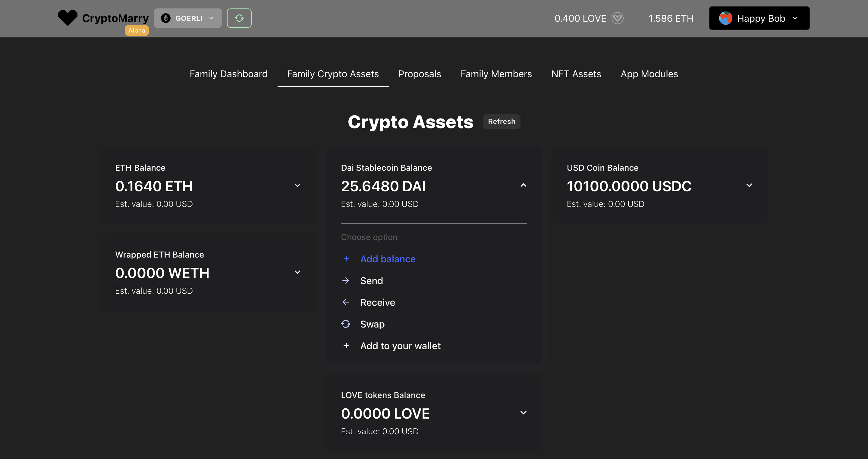868x459 pixels.
Task: Click Est. value under 0.1640 ETH
Action: (154, 204)
